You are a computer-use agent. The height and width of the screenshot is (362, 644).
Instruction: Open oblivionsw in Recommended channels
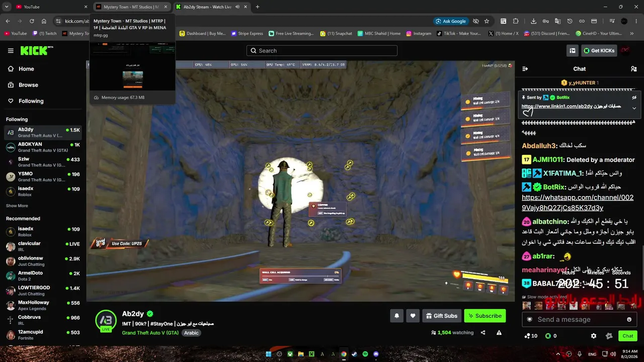43,260
